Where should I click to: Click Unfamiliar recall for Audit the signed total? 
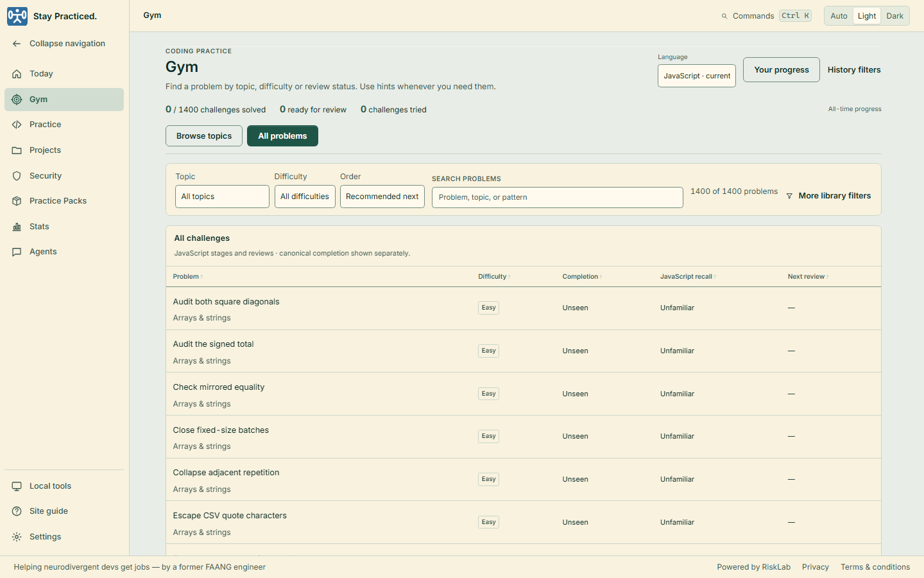(677, 351)
